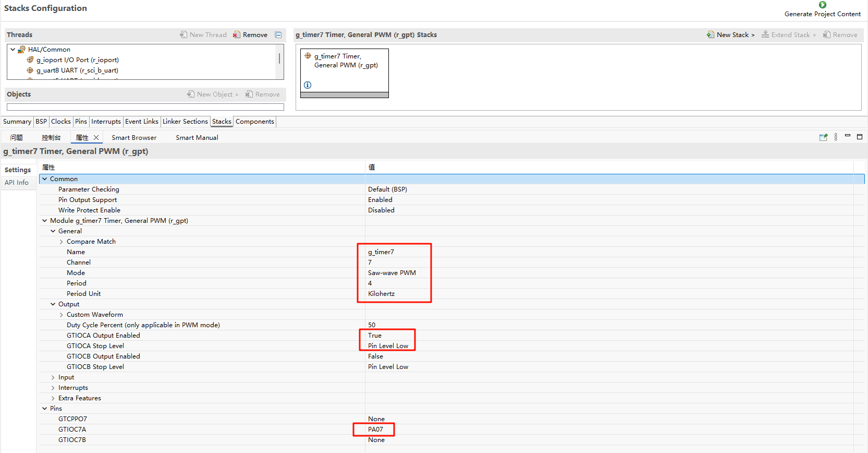Switch to the Interrupts tab
This screenshot has width=868, height=453.
coord(106,122)
